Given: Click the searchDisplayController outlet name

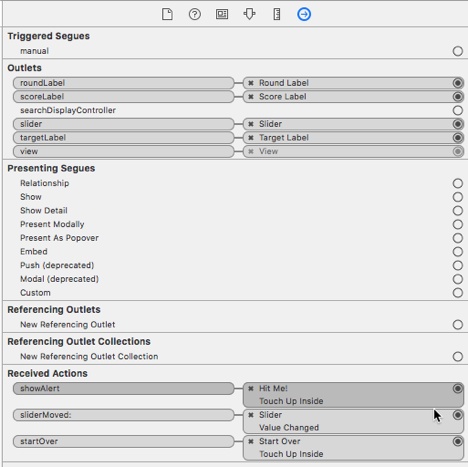Looking at the screenshot, I should (x=68, y=110).
